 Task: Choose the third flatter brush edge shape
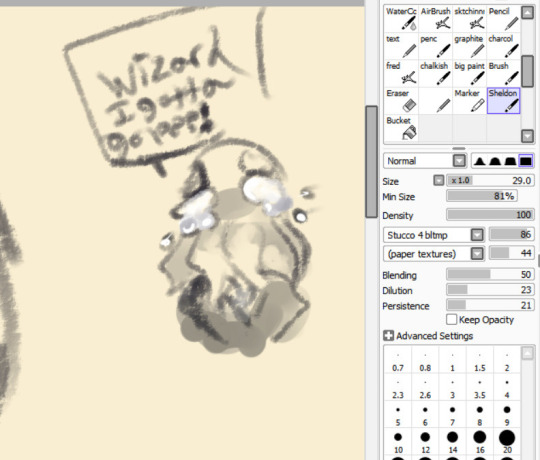510,161
